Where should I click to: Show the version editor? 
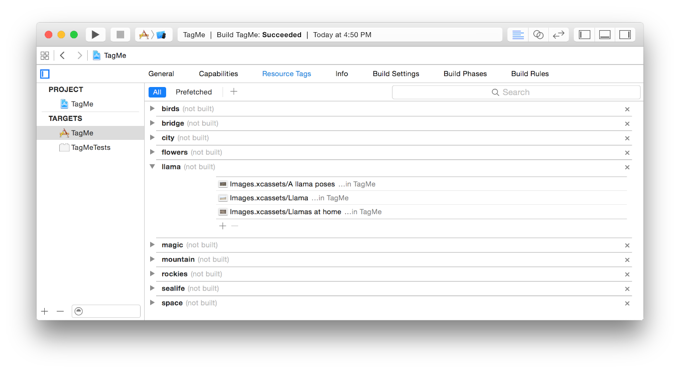coord(559,35)
